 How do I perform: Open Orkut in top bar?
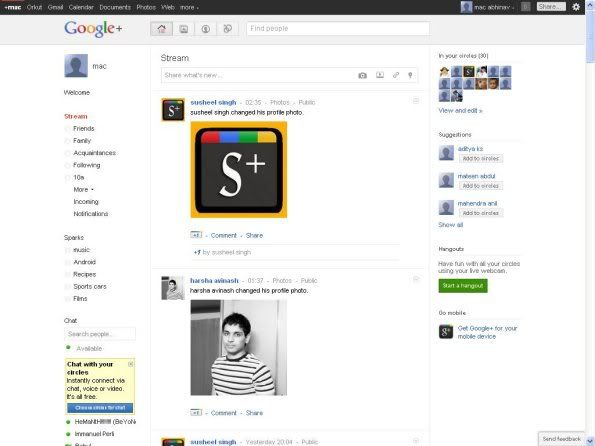[x=34, y=7]
